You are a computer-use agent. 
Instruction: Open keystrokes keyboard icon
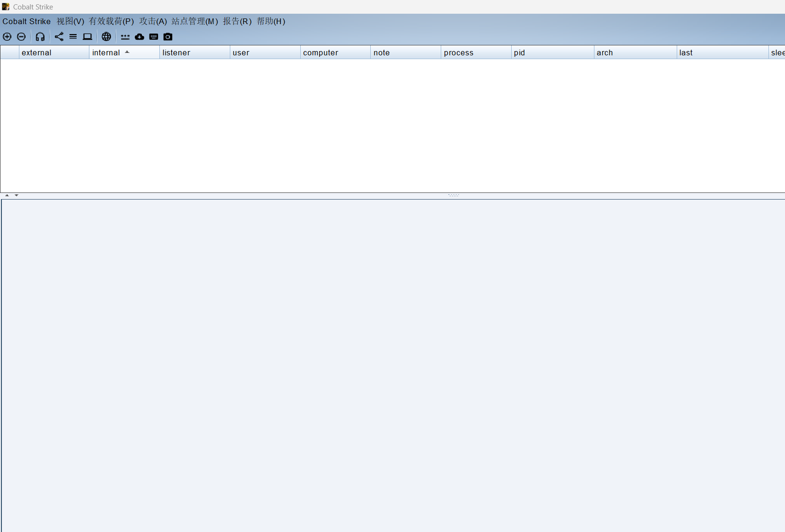pyautogui.click(x=154, y=36)
